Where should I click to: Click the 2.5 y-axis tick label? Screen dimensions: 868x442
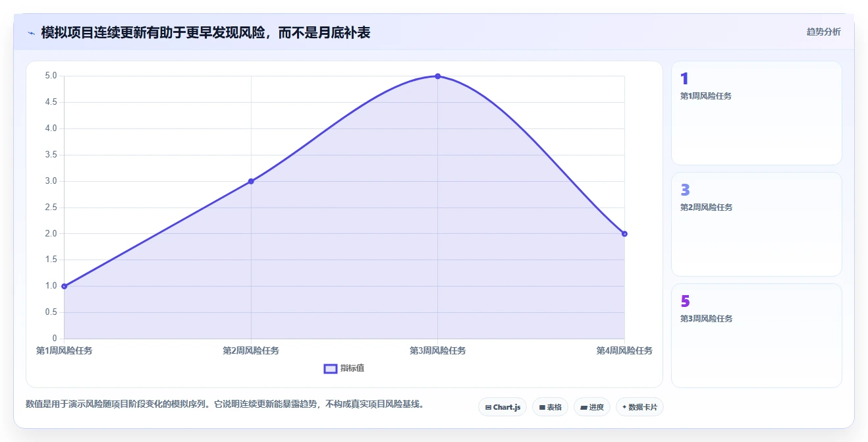click(x=51, y=207)
